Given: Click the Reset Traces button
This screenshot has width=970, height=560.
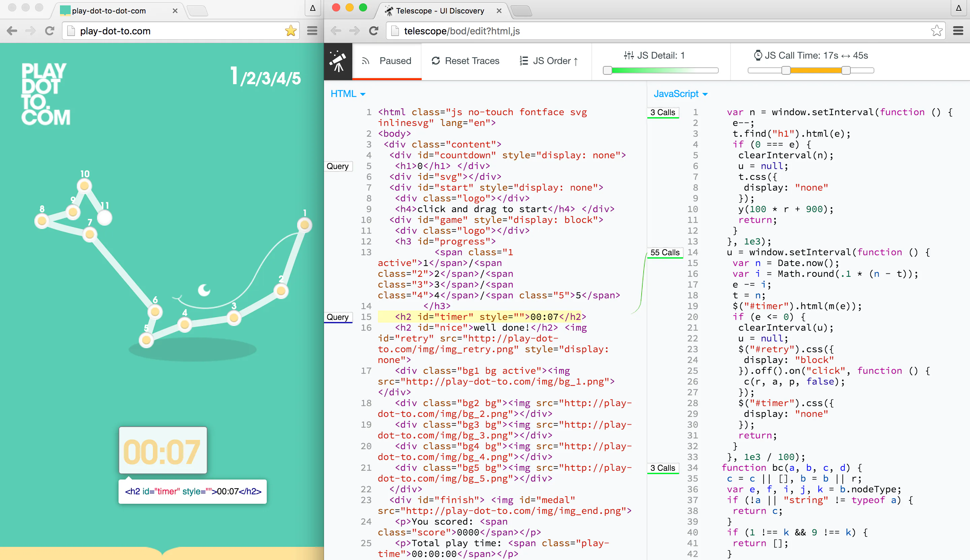Looking at the screenshot, I should coord(465,61).
